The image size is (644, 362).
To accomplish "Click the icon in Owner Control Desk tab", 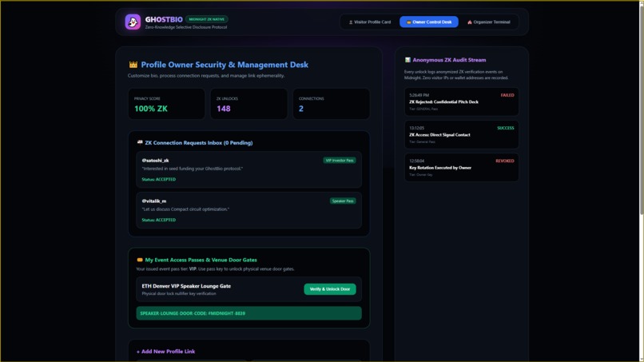I will [408, 22].
